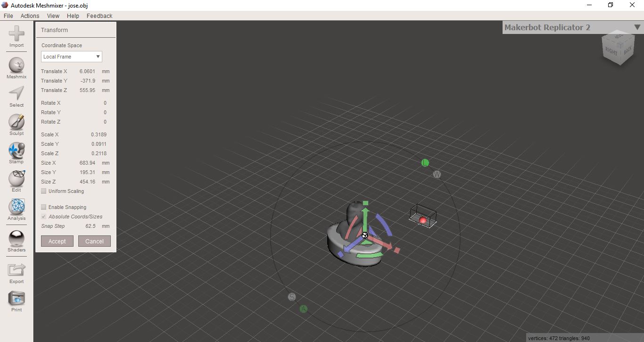This screenshot has width=644, height=342.
Task: Open the Meshmix tool
Action: [x=17, y=68]
